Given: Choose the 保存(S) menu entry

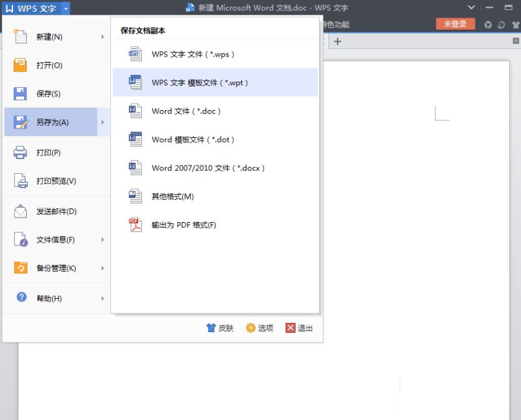Looking at the screenshot, I should pos(56,94).
